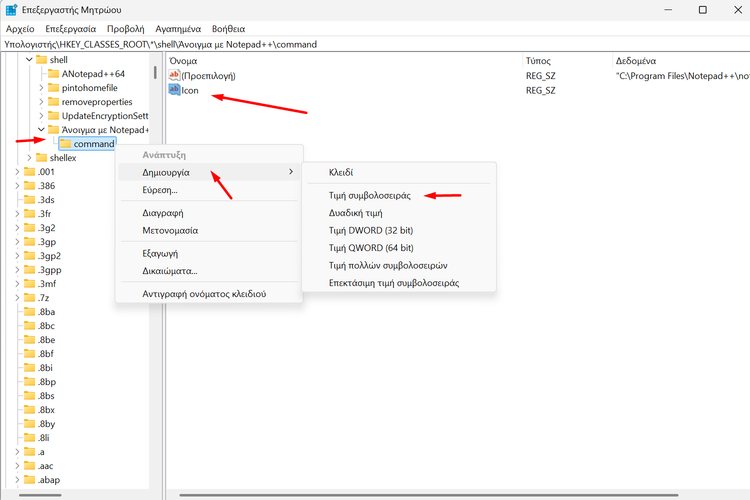Collapse the Άνοιγμα με Notepad++ key
The height and width of the screenshot is (500, 750).
(x=41, y=130)
